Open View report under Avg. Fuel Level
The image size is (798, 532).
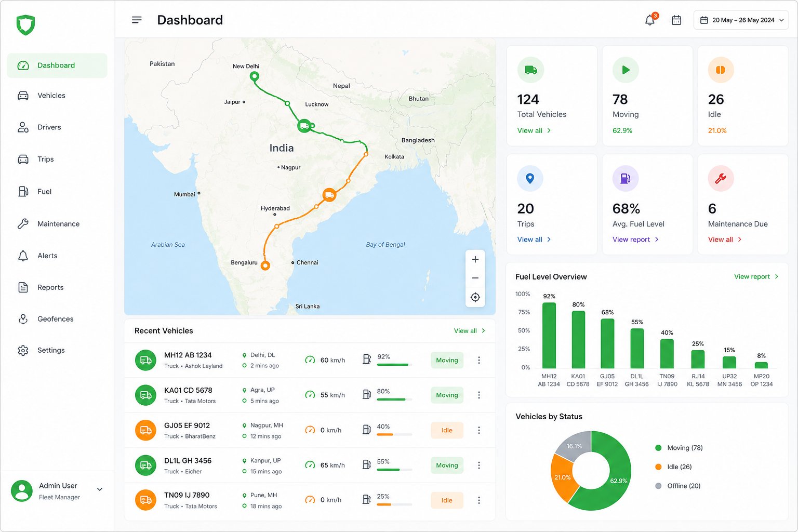point(636,240)
